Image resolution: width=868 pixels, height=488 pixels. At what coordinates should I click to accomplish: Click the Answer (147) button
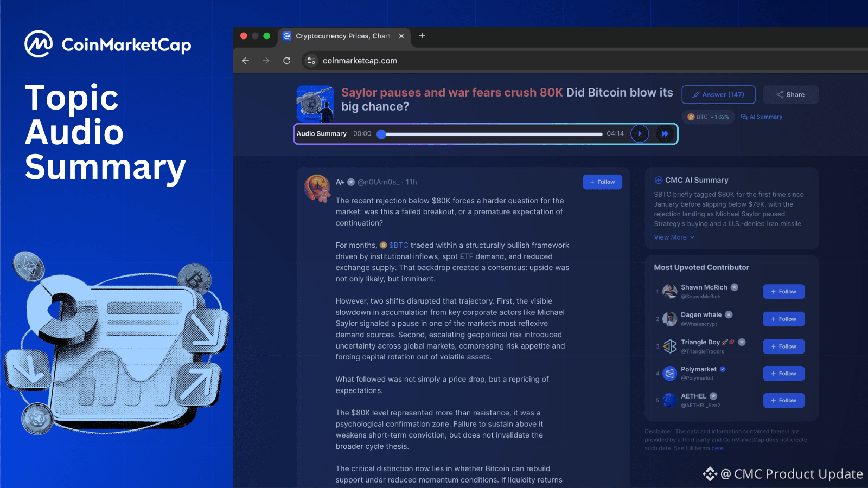(x=718, y=94)
